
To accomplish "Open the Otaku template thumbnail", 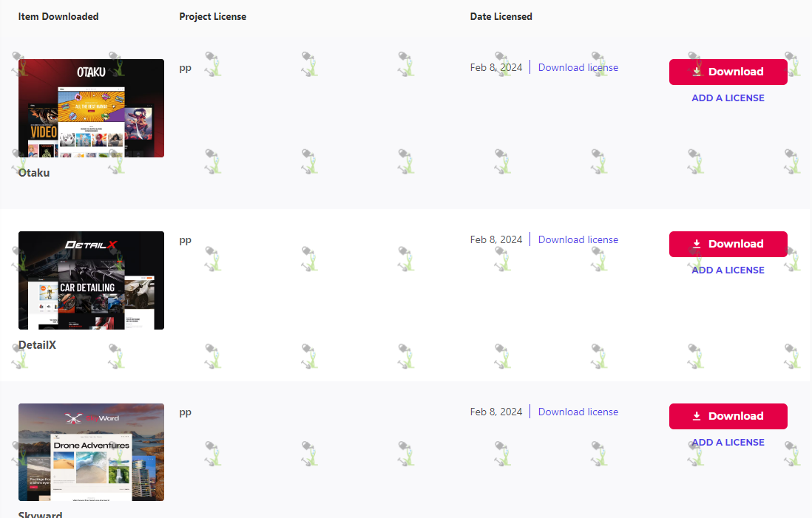I will [91, 108].
